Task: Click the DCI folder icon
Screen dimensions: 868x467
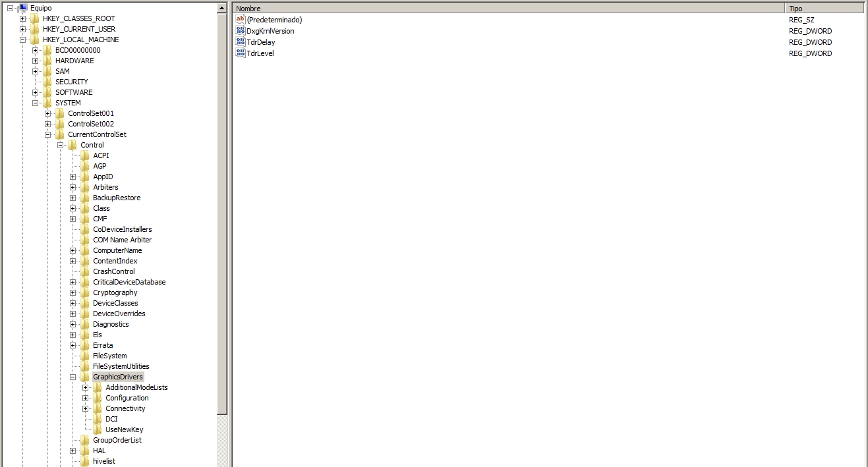Action: (x=98, y=419)
